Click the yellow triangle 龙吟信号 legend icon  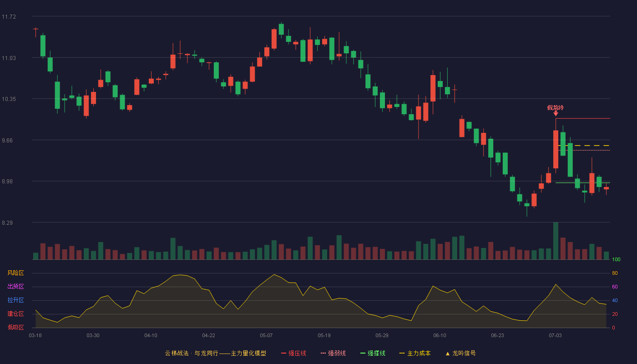pyautogui.click(x=447, y=354)
